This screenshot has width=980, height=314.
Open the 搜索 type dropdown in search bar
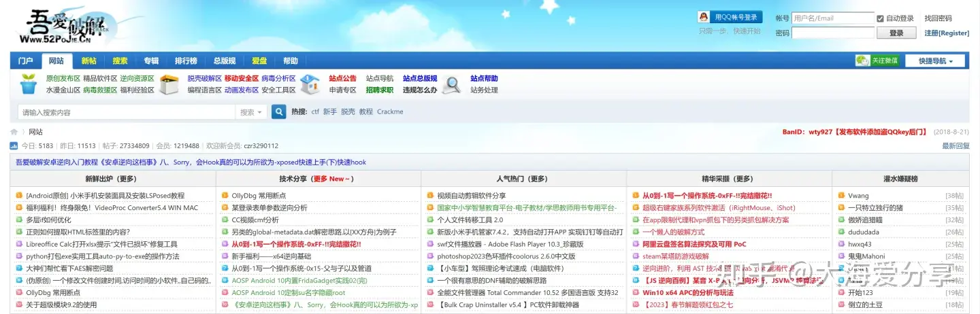[251, 112]
